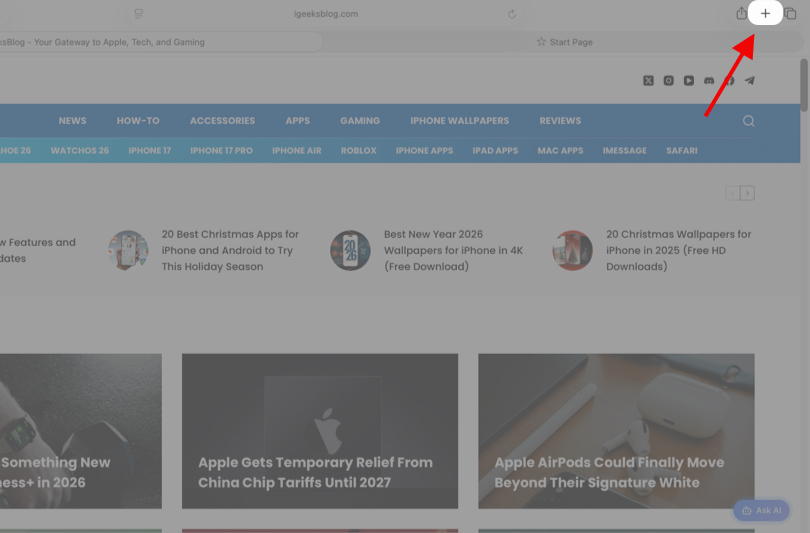Open the Discord social icon
Screen dimensions: 810x533
(x=709, y=81)
